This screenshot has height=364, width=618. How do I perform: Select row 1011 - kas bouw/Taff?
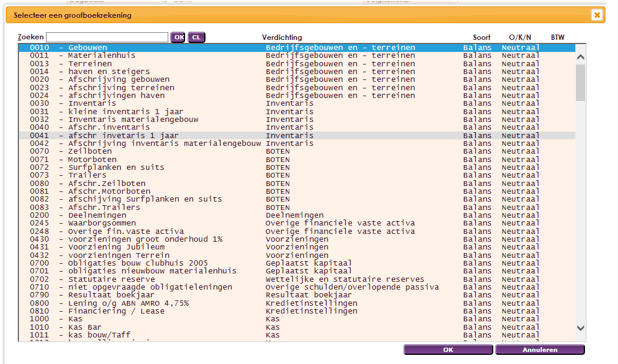coord(297,335)
